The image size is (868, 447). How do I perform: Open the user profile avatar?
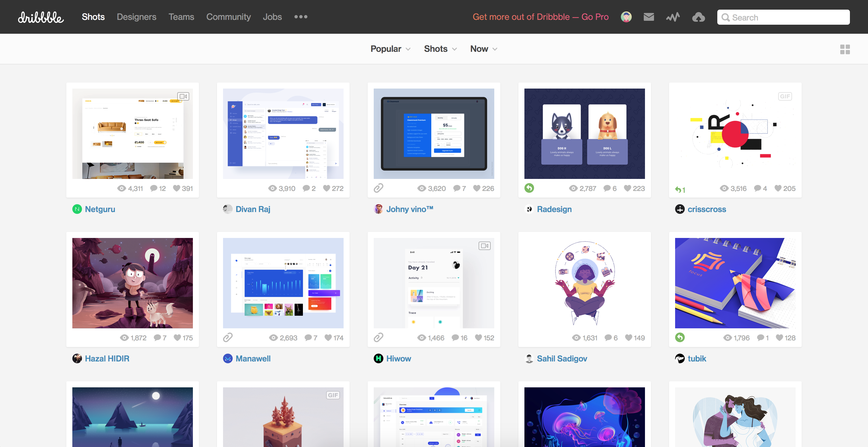click(x=626, y=17)
